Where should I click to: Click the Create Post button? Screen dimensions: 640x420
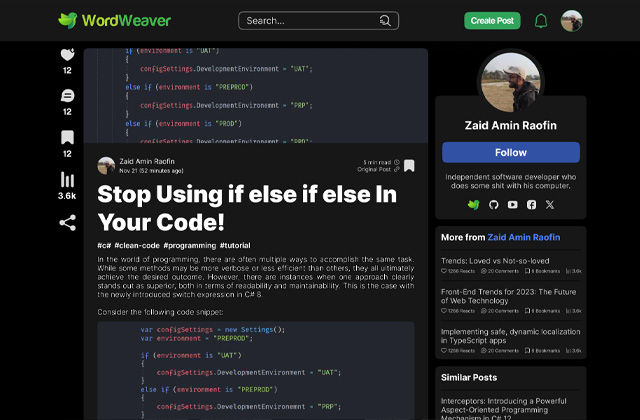[x=492, y=21]
